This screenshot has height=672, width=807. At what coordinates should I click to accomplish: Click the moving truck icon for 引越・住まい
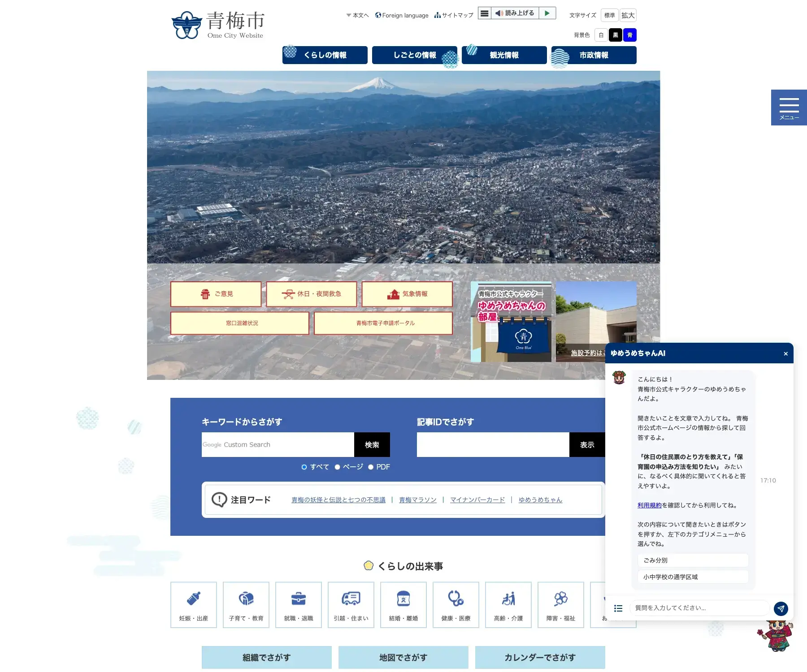[351, 598]
